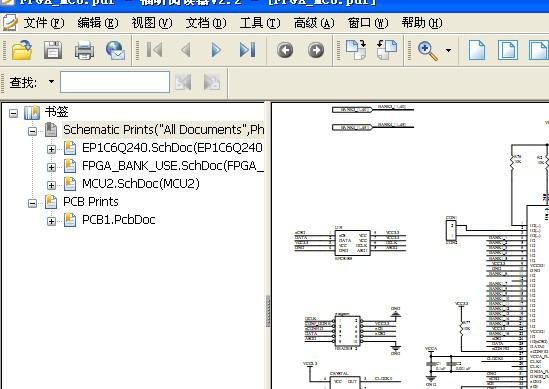Print the document using the printer icon

[84, 50]
